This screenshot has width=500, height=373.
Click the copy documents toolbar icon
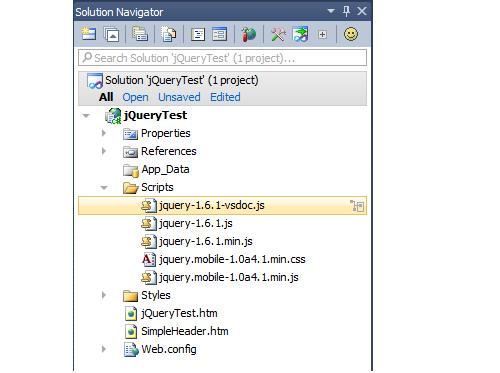point(169,34)
